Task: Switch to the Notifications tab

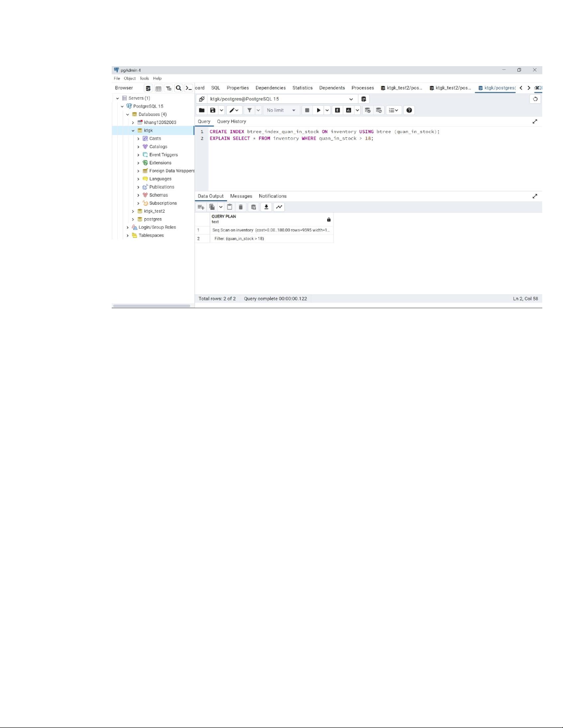Action: click(x=273, y=196)
